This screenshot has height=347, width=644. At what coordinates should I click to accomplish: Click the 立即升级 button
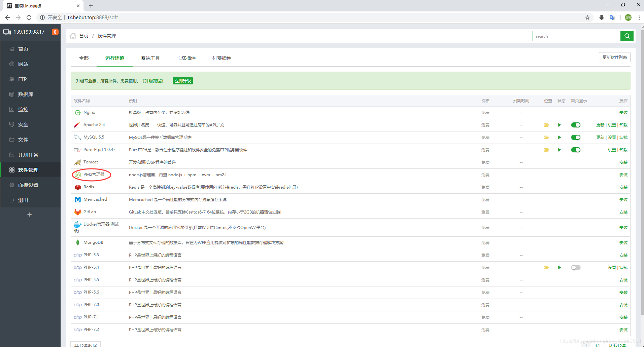[x=183, y=81]
